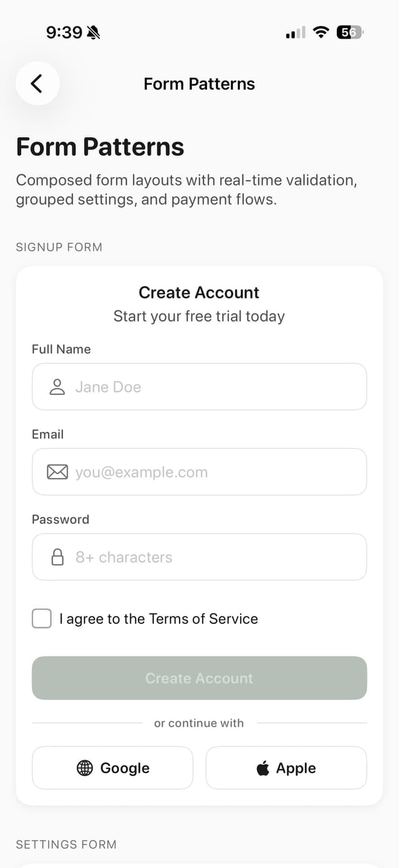The image size is (399, 868).
Task: Select the you@example.com email input
Action: click(x=212, y=472)
